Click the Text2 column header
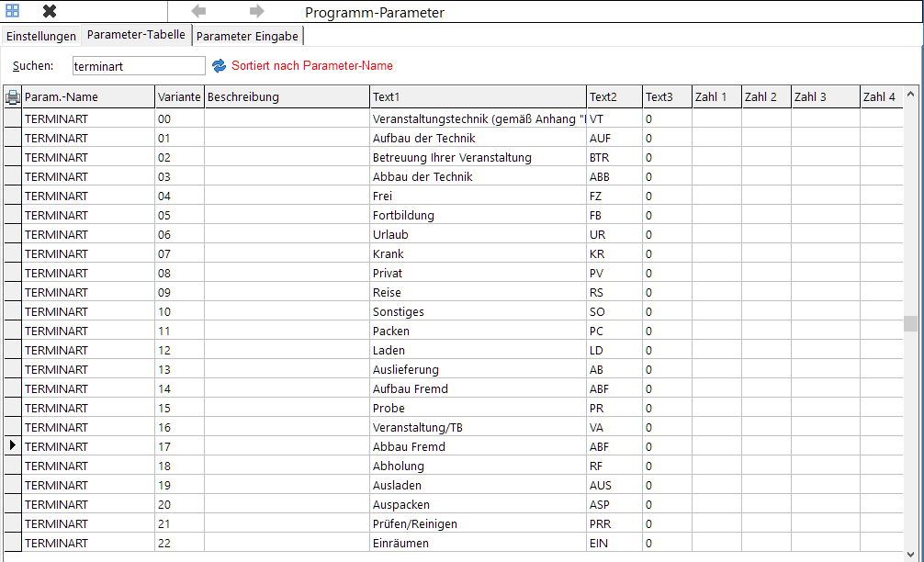Viewport: 924px width, 562px height. point(614,96)
